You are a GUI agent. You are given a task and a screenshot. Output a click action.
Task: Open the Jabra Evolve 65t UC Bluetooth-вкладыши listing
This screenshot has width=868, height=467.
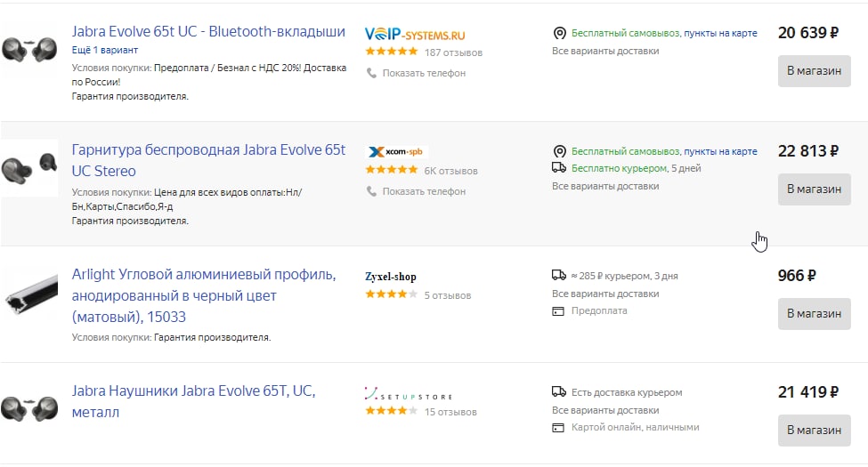tap(208, 31)
